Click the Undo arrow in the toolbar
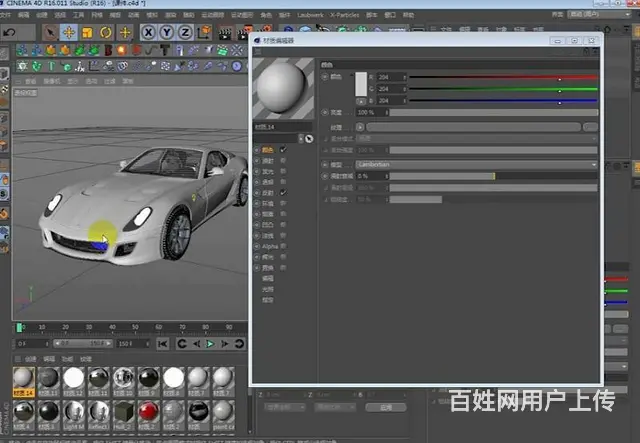 coord(9,32)
